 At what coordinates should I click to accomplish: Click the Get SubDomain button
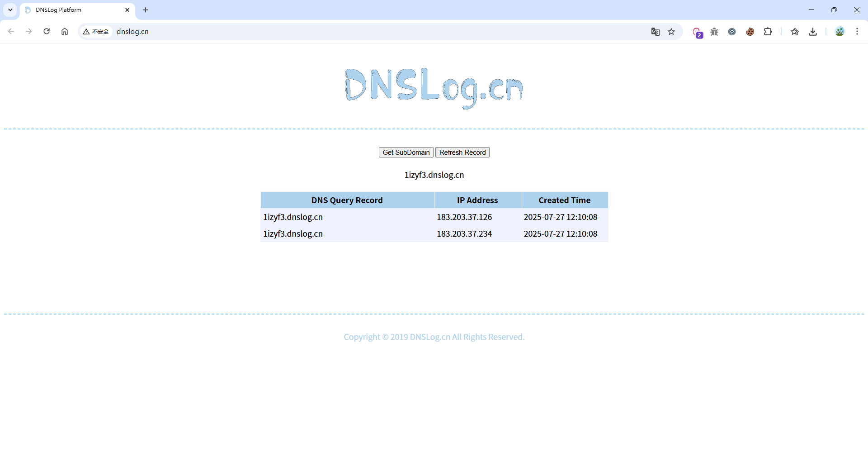click(406, 152)
